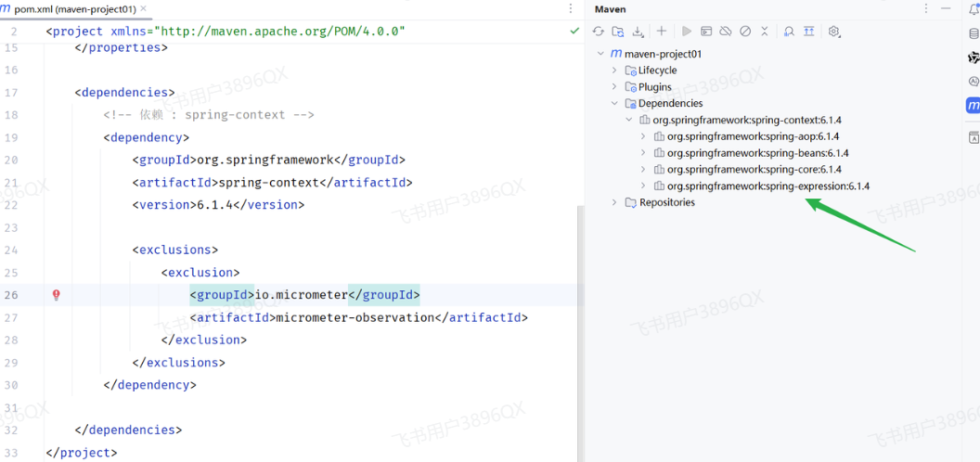The height and width of the screenshot is (462, 980).
Task: Click the Run Maven Build play icon
Action: click(x=686, y=32)
